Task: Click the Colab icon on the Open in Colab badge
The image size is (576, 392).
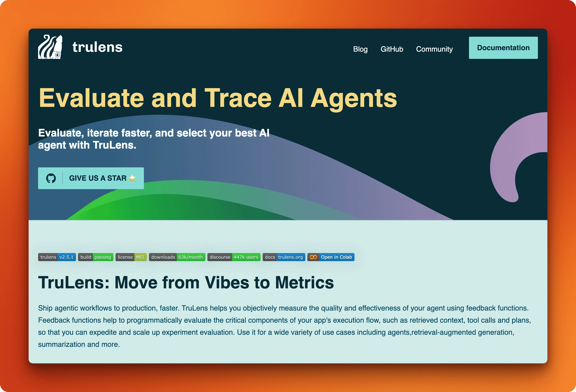Action: [x=314, y=257]
